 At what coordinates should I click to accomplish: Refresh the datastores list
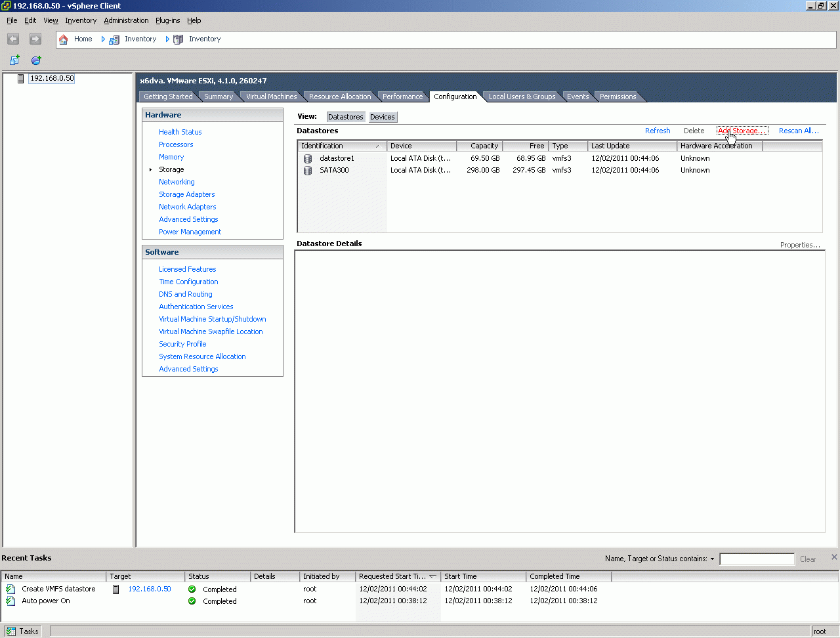tap(658, 131)
